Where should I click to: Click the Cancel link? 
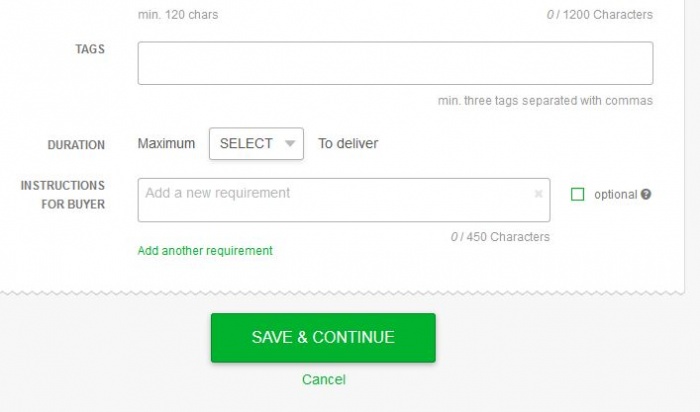tap(323, 379)
